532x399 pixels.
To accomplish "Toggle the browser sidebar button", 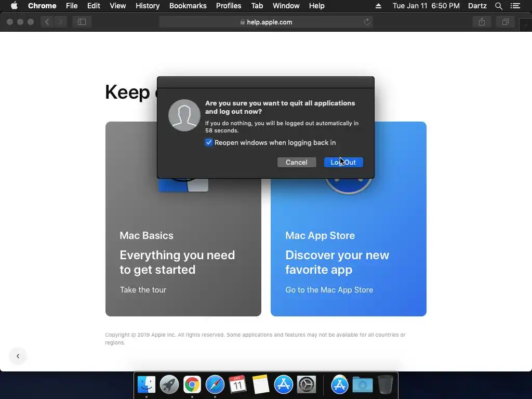I will point(82,22).
